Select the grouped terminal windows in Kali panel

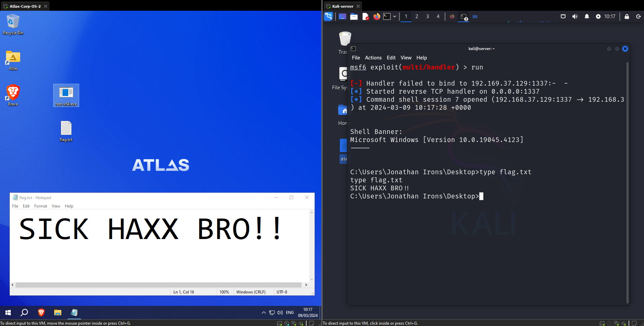(x=464, y=16)
